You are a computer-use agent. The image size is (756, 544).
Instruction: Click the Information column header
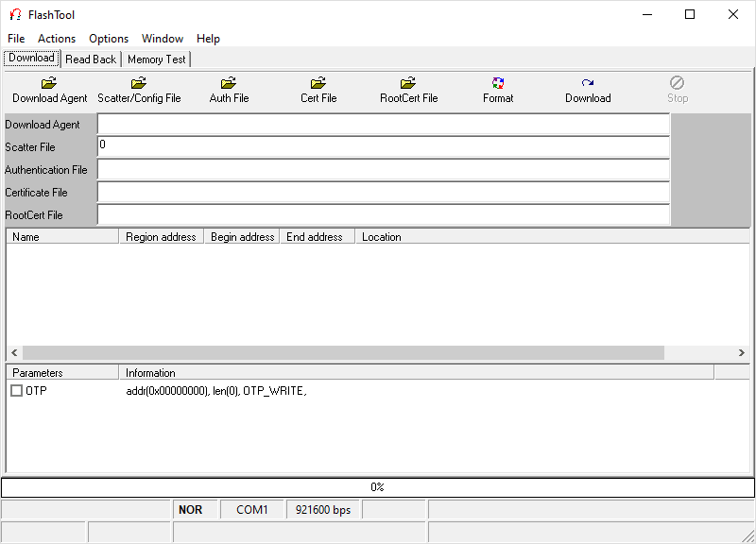click(417, 372)
